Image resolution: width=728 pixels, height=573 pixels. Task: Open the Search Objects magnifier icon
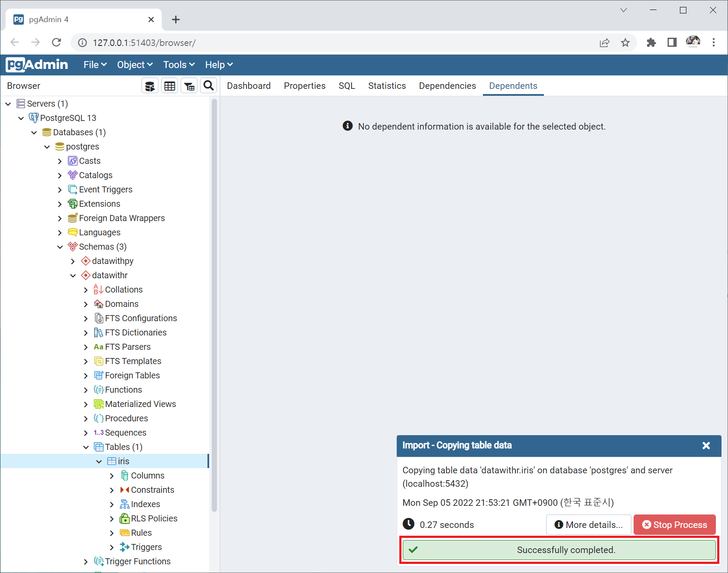point(209,86)
